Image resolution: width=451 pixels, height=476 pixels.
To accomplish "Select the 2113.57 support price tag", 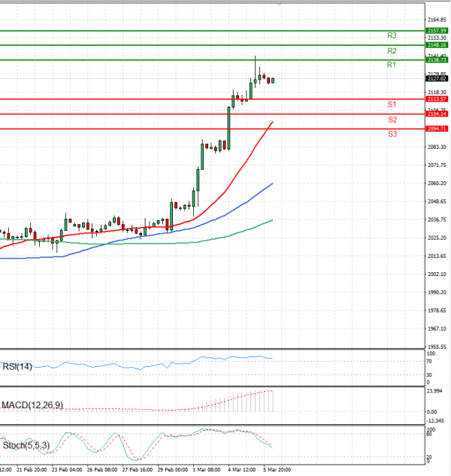I will (437, 99).
